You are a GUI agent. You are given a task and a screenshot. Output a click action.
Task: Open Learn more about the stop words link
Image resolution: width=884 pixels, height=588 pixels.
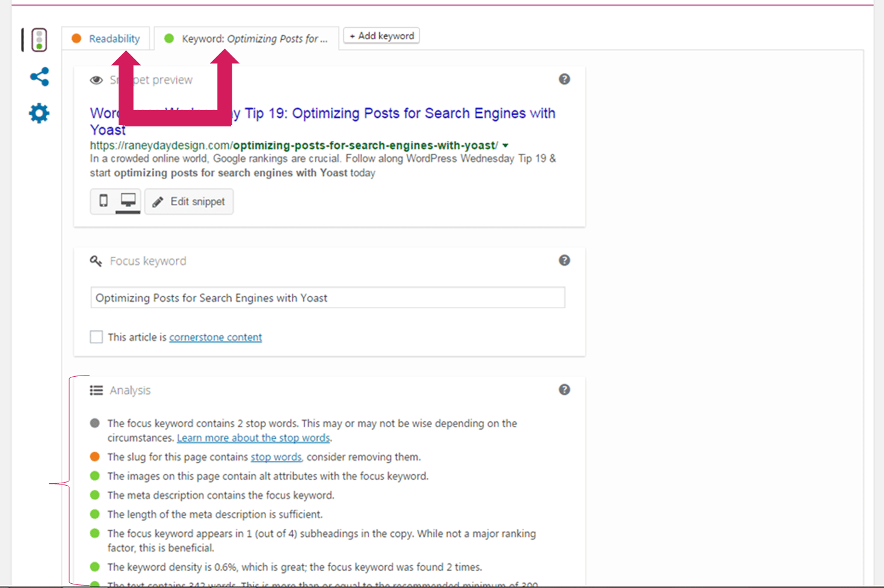coord(253,438)
